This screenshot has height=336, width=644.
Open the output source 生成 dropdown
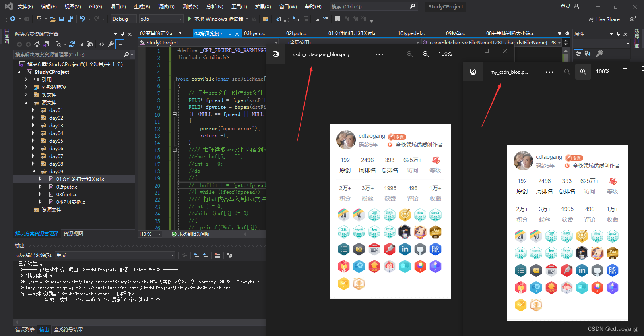pyautogui.click(x=115, y=255)
